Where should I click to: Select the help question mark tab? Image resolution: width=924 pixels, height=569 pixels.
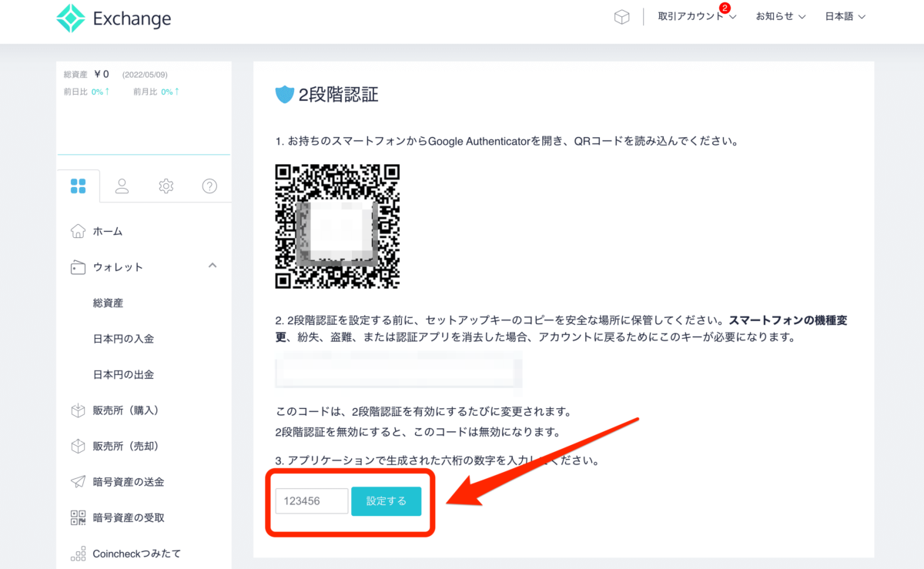pyautogui.click(x=209, y=186)
